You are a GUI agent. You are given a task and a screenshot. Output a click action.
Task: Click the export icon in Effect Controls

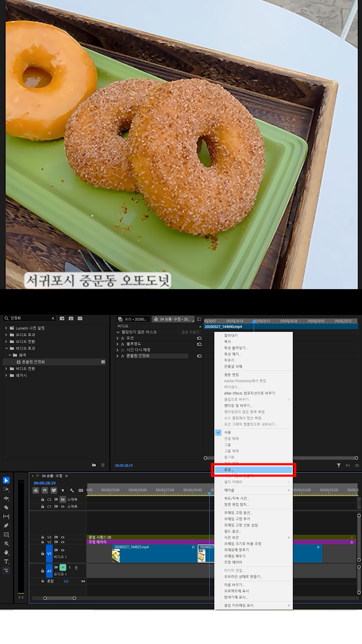point(357,465)
